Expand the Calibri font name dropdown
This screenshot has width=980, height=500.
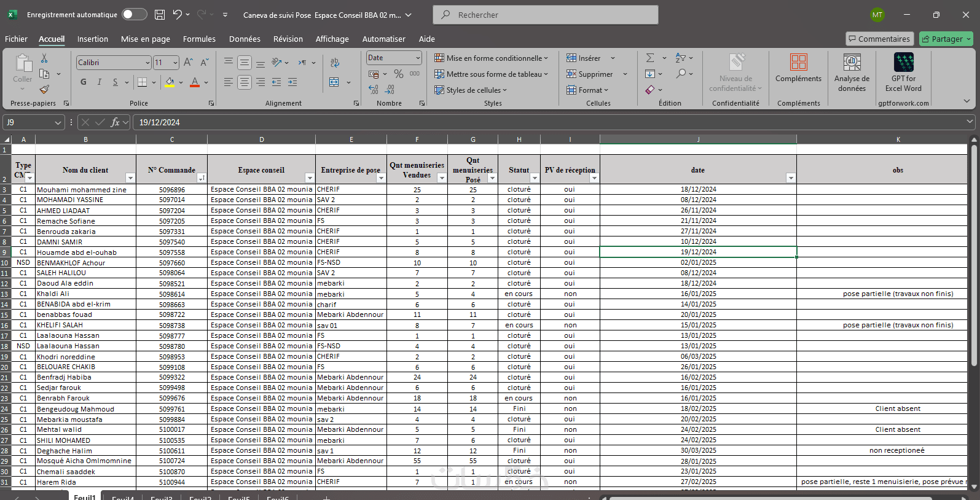point(147,63)
